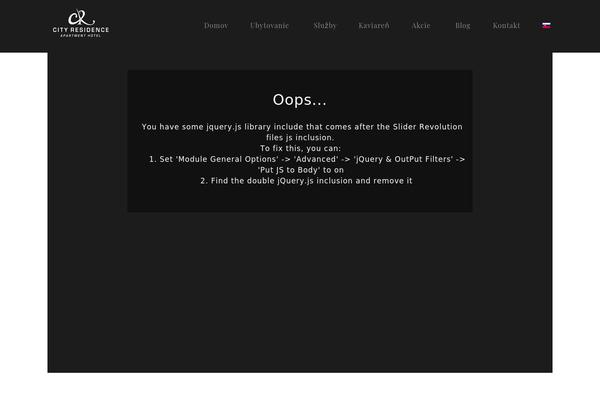Click the 'To fix this, you can:' text
This screenshot has width=600, height=400.
pyautogui.click(x=300, y=148)
